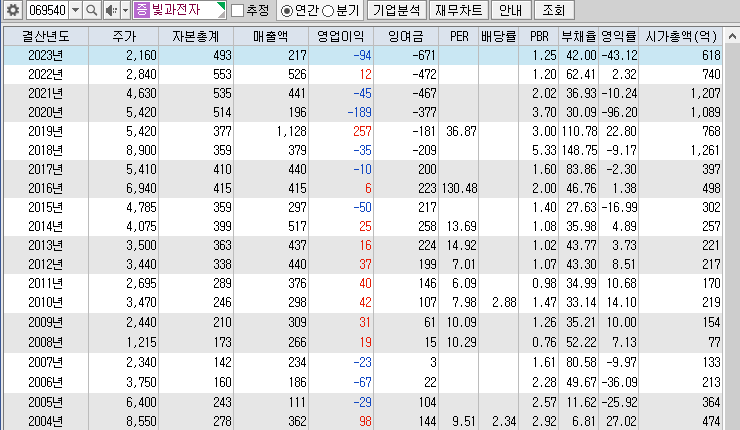Select the 2005년 row label
740x430 pixels.
[x=46, y=402]
